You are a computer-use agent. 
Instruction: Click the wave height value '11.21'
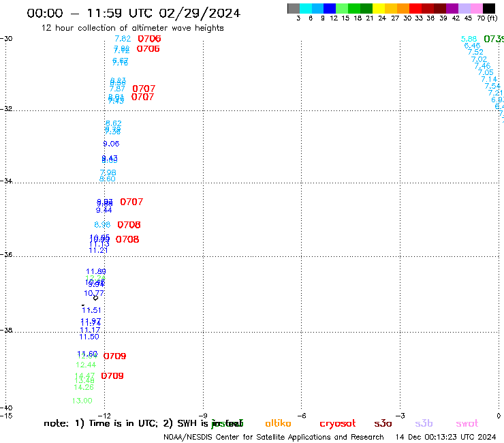click(98, 250)
